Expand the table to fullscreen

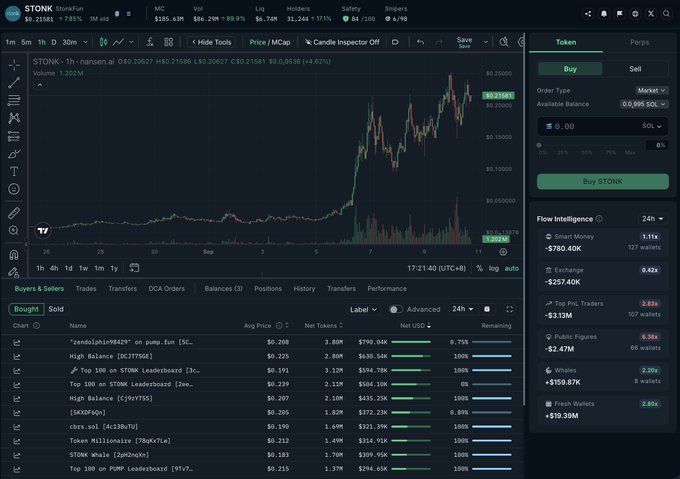510,309
